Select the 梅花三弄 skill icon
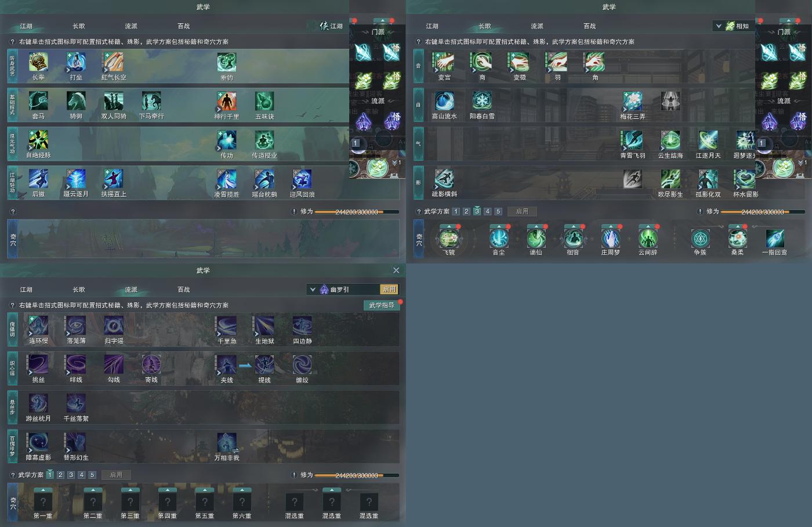 (x=633, y=101)
